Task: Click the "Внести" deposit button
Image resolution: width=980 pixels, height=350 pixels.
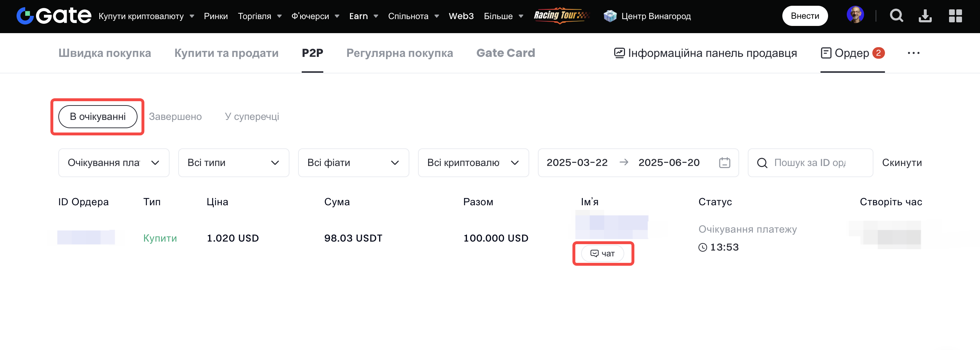Action: [805, 16]
